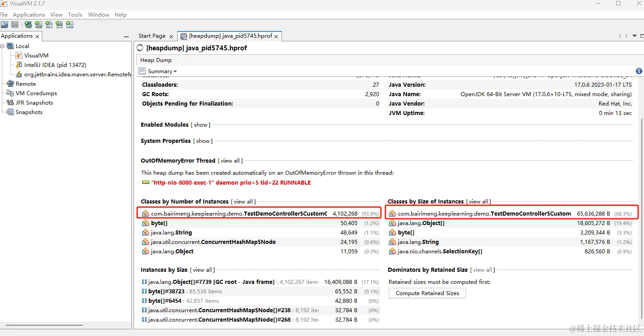The width and height of the screenshot is (644, 336).
Task: Open the File menu
Action: coord(4,14)
